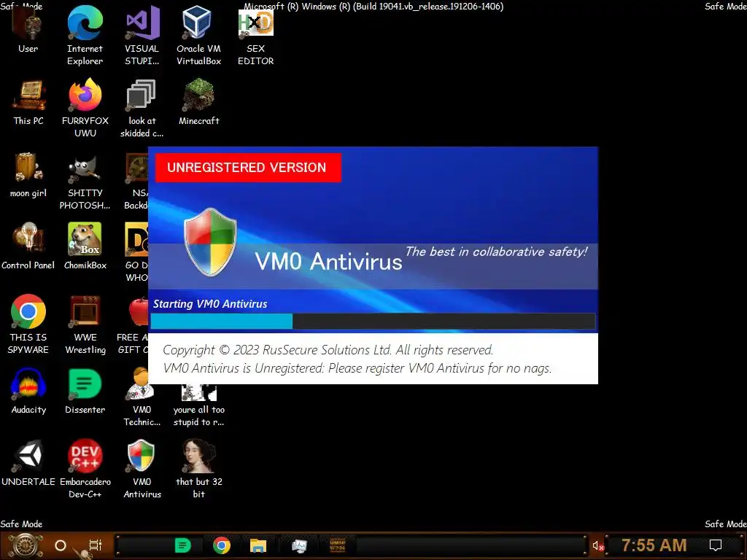Launch Oracle VM VirtualBox shortcut

(x=198, y=36)
